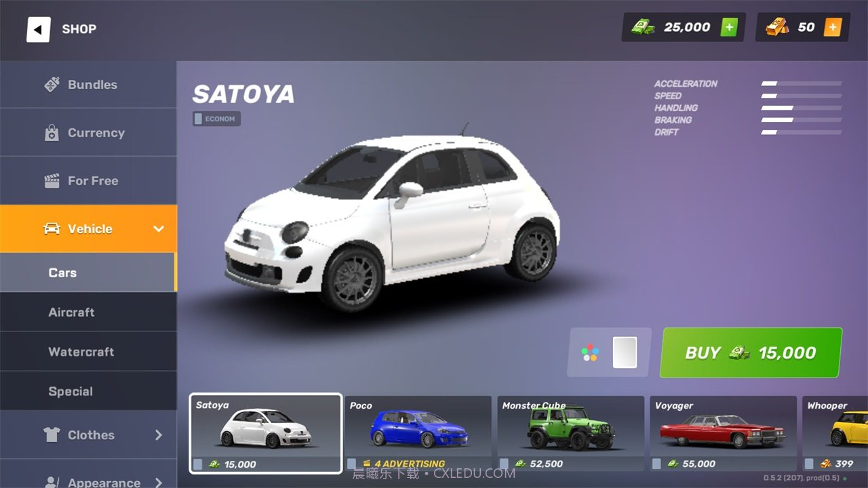Tap the orange plus to add gold
The image size is (868, 488).
point(833,27)
